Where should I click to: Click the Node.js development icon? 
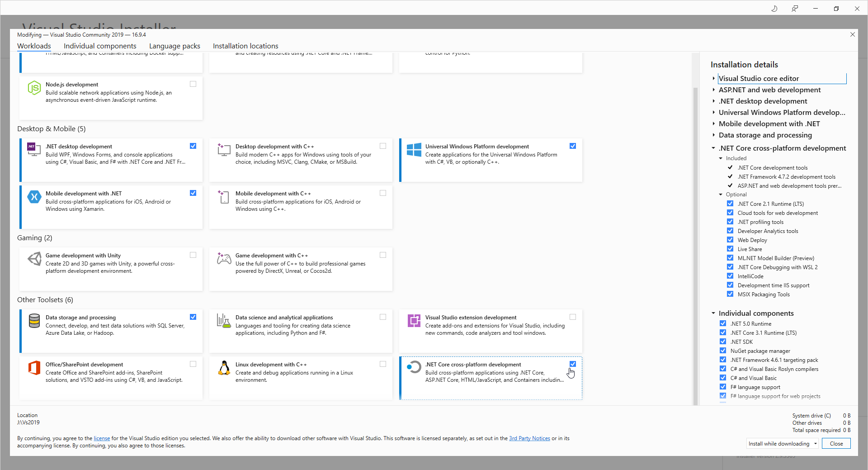point(34,88)
